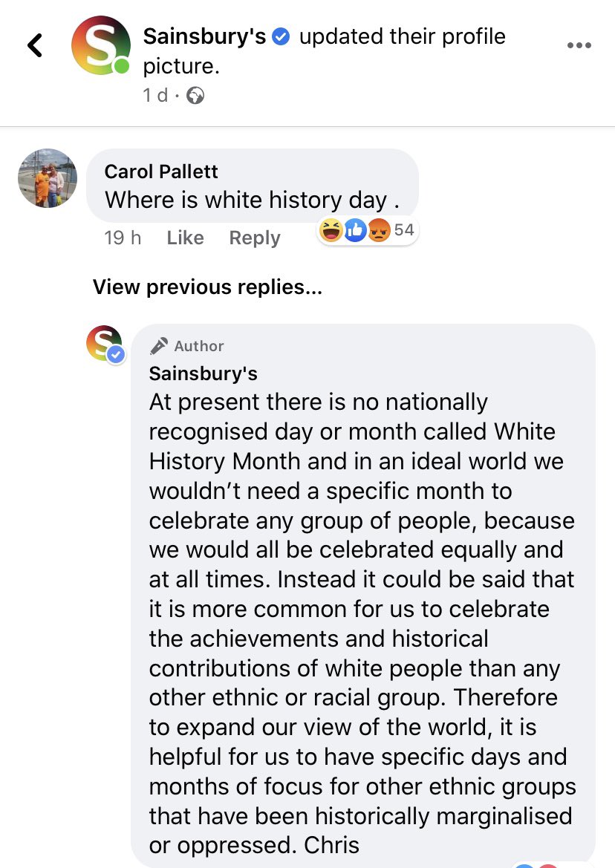The height and width of the screenshot is (868, 615).
Task: Open Carol Pallett's profile name link
Action: coord(161,172)
